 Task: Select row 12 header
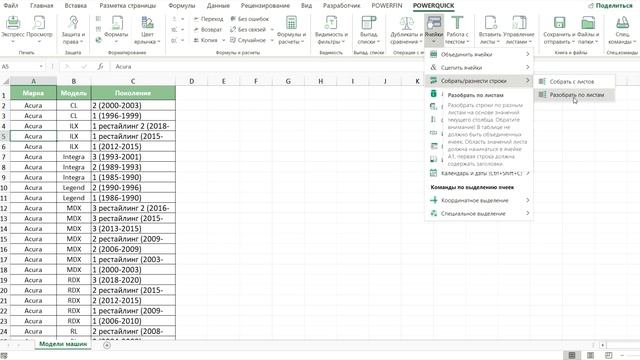[4, 208]
